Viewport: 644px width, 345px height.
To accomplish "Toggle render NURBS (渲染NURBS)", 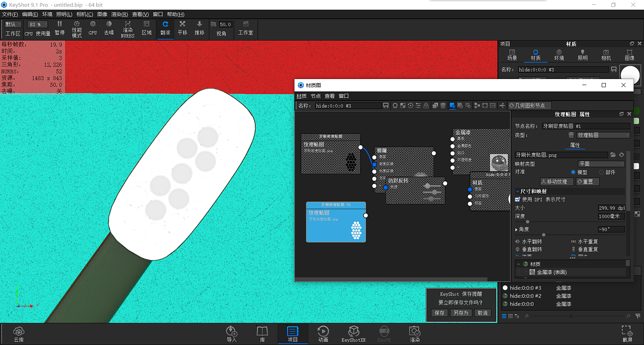I will tap(127, 29).
